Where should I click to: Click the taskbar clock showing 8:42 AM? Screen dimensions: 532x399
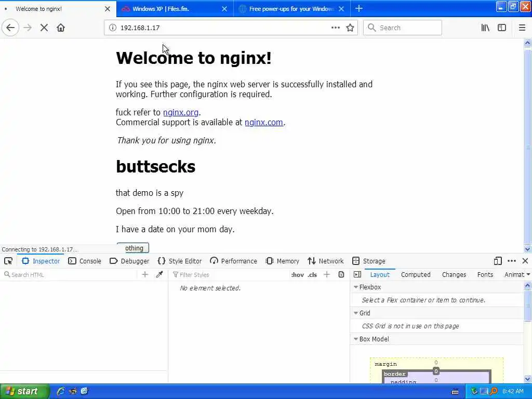click(513, 391)
